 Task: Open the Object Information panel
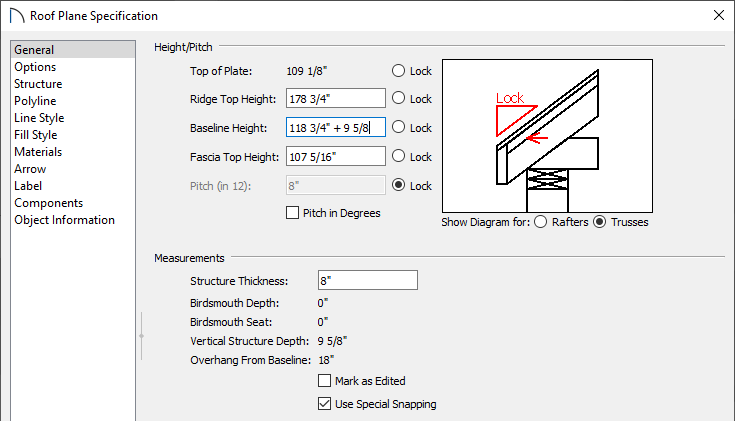point(64,220)
